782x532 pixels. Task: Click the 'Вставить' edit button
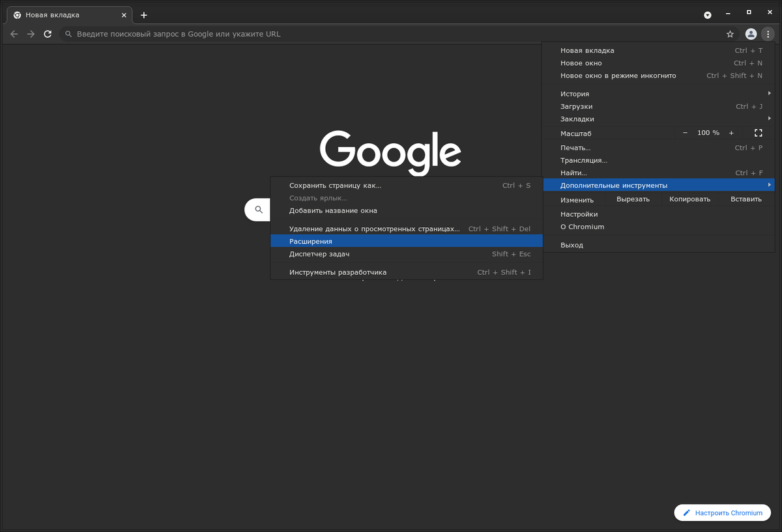746,199
